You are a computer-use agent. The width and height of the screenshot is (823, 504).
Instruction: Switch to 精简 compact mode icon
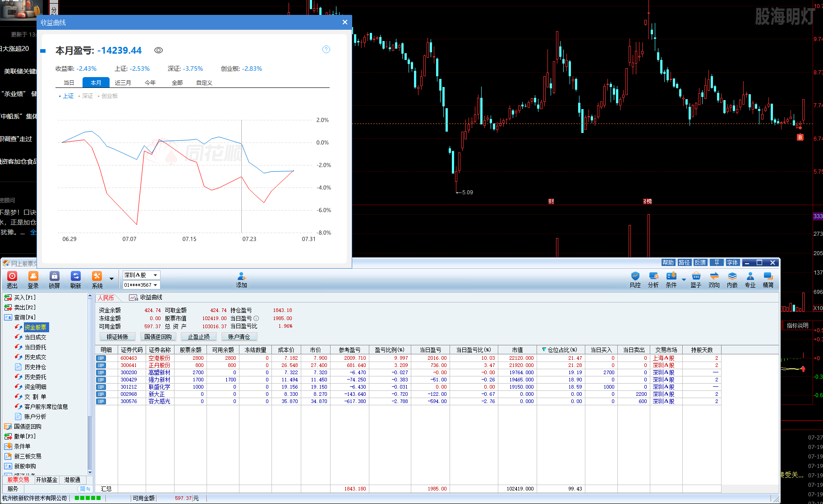point(768,280)
